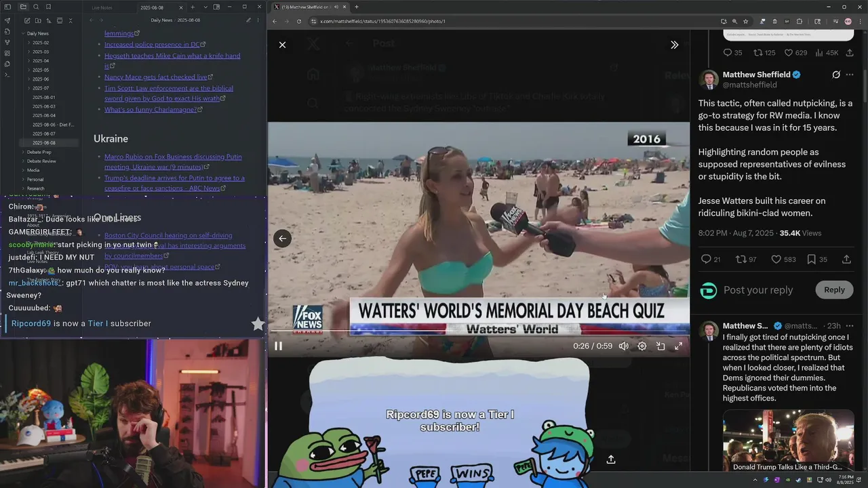This screenshot has width=868, height=488.
Task: Click the browser address bar URL
Action: click(x=382, y=21)
